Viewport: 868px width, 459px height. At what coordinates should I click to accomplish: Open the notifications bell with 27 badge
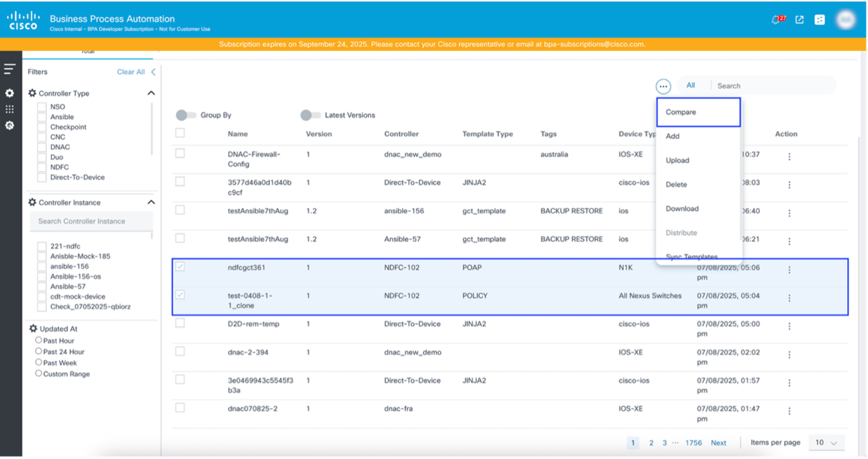pyautogui.click(x=778, y=20)
